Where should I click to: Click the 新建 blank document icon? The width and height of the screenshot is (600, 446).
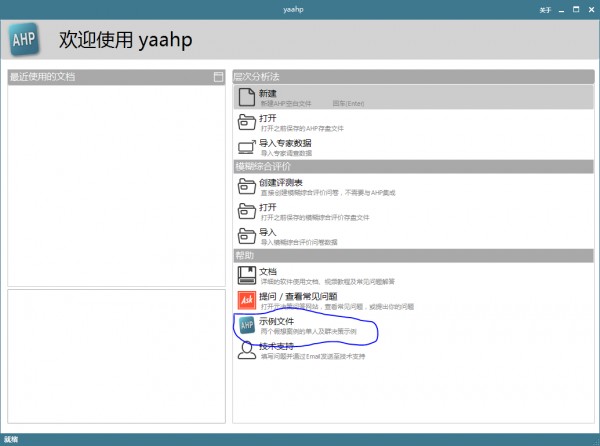tap(246, 97)
